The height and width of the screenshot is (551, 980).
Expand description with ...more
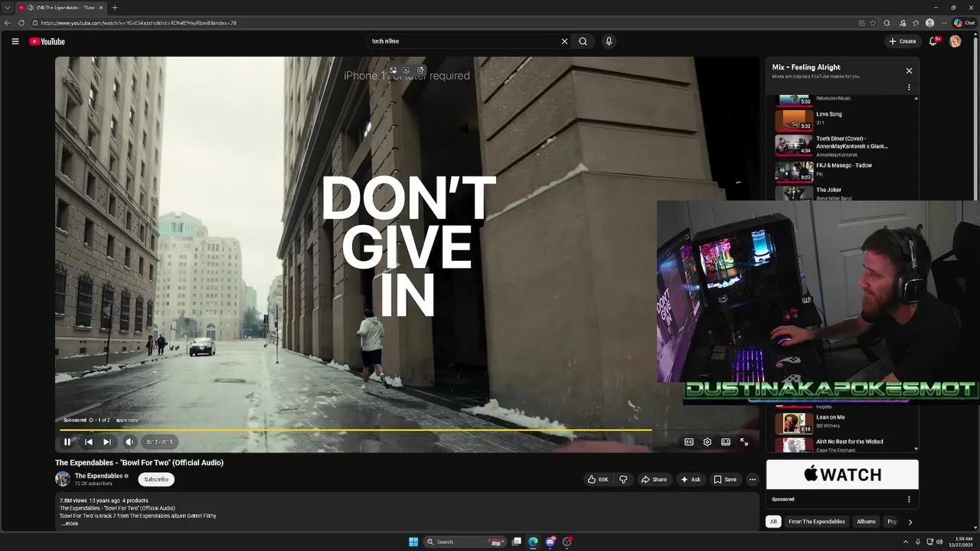tap(70, 523)
